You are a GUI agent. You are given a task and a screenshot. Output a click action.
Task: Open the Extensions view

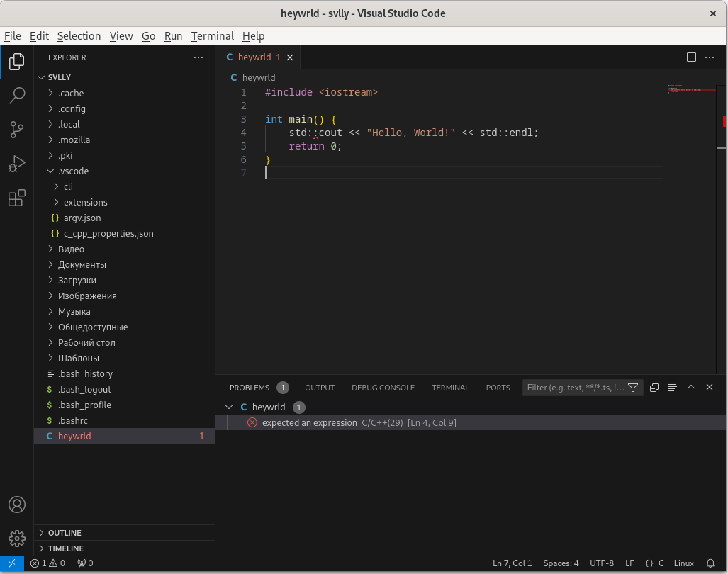point(16,198)
